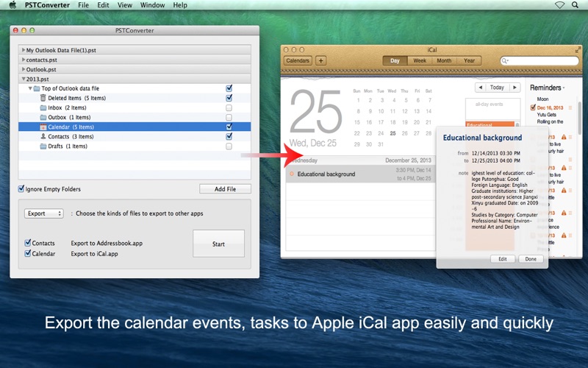Check the Drafts checkbox
Viewport: 588px width, 368px height.
click(229, 146)
